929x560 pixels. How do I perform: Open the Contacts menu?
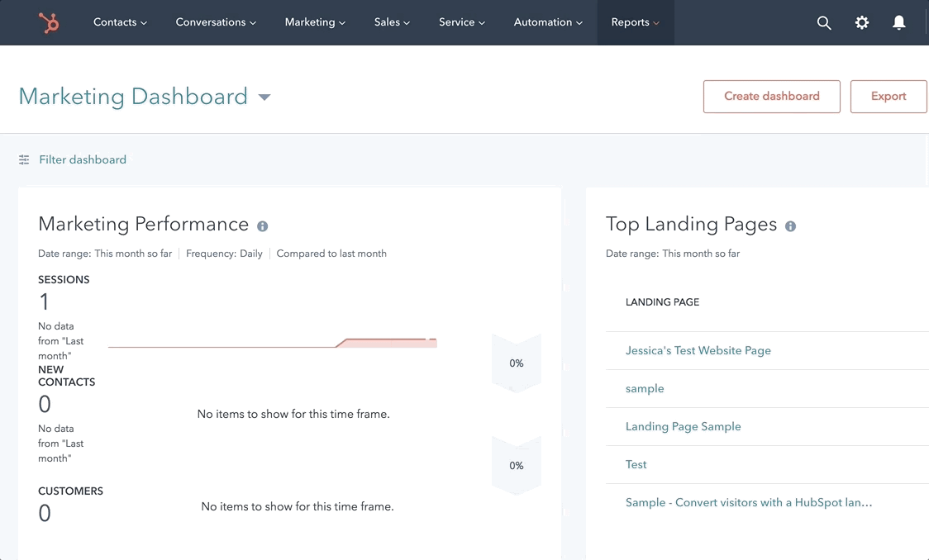click(x=121, y=22)
